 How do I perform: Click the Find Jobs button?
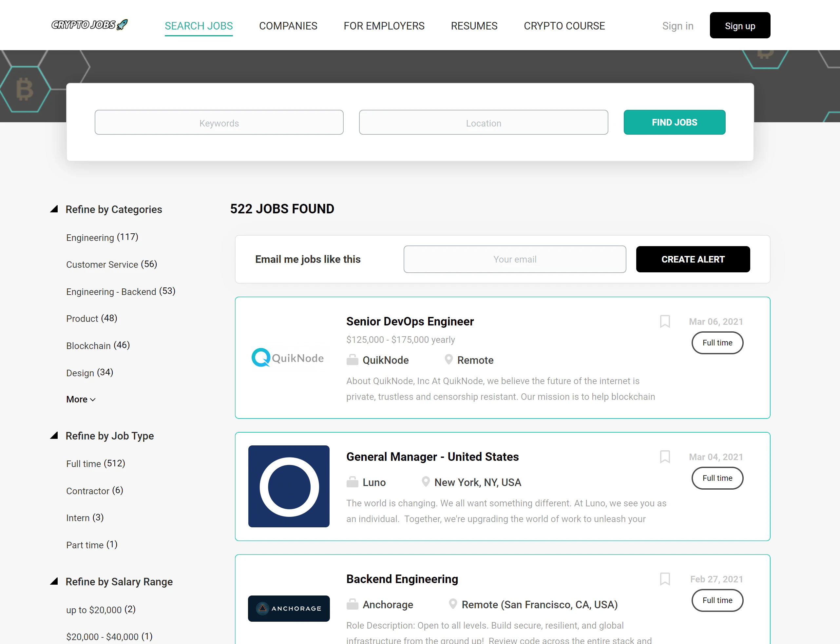(675, 122)
